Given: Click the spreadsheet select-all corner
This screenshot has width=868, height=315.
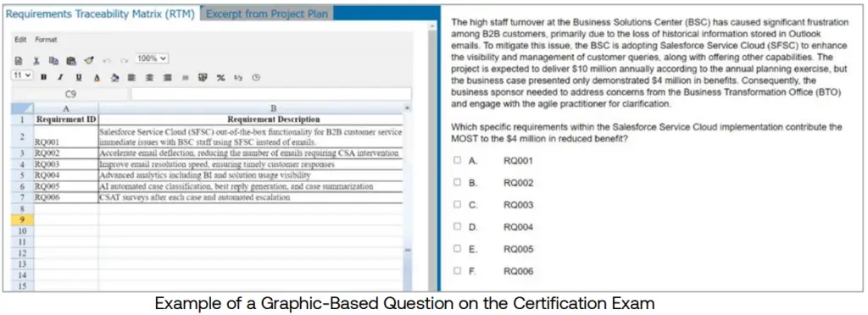Looking at the screenshot, I should [x=23, y=108].
